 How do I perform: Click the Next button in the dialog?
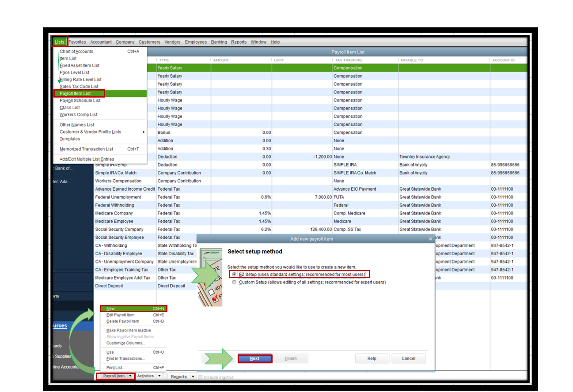point(255,358)
